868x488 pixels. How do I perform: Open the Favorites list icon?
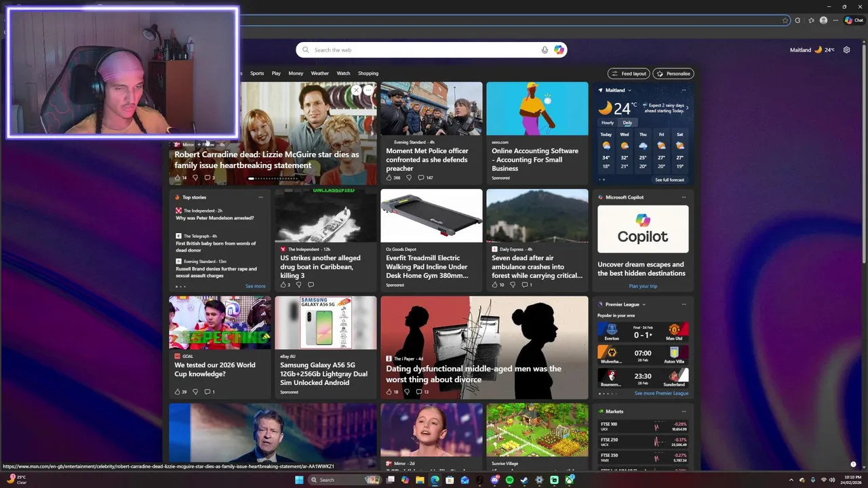[811, 20]
